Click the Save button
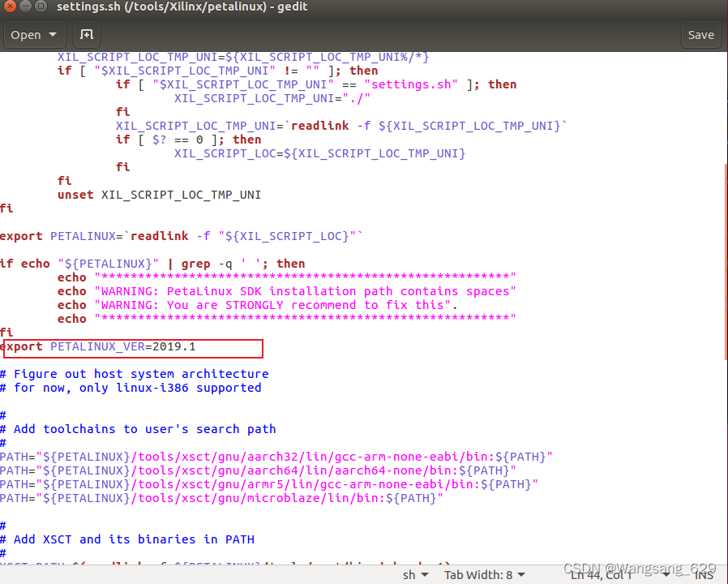 click(x=699, y=35)
